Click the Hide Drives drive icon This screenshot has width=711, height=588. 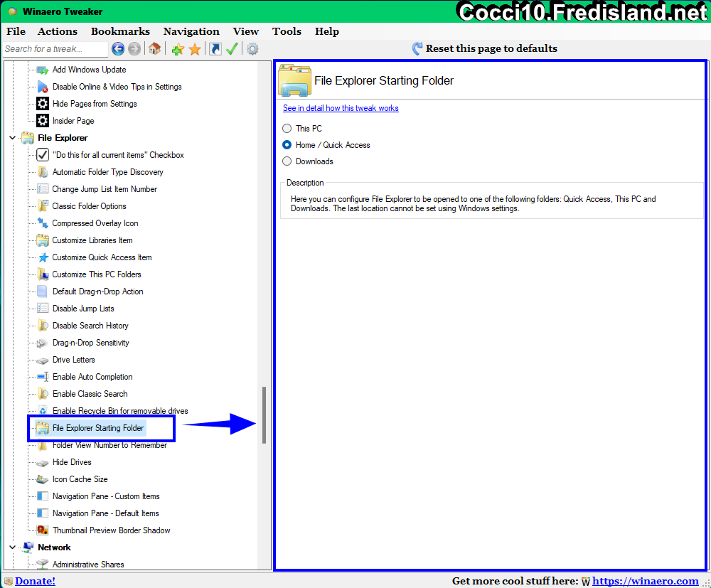[x=42, y=463]
